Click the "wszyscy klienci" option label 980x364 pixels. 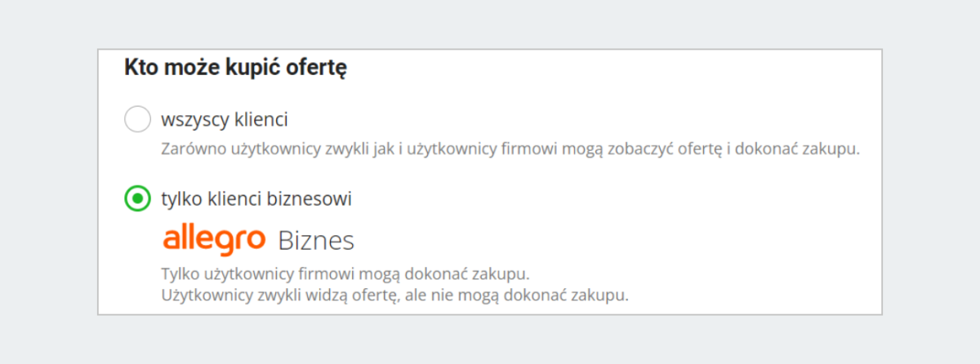point(225,120)
